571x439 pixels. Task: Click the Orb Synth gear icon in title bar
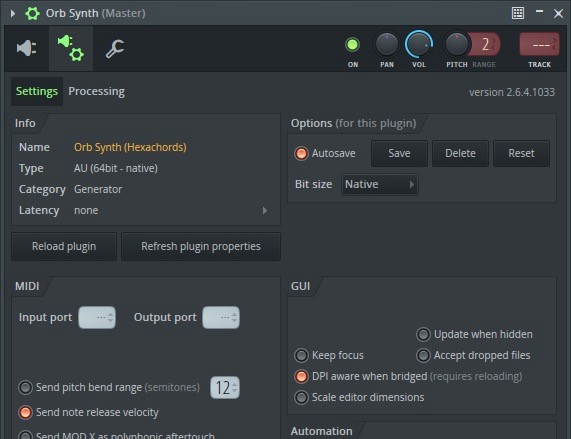(32, 13)
